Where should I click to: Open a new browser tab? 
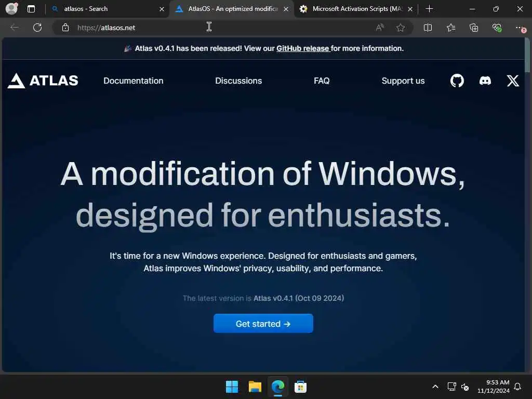(429, 9)
